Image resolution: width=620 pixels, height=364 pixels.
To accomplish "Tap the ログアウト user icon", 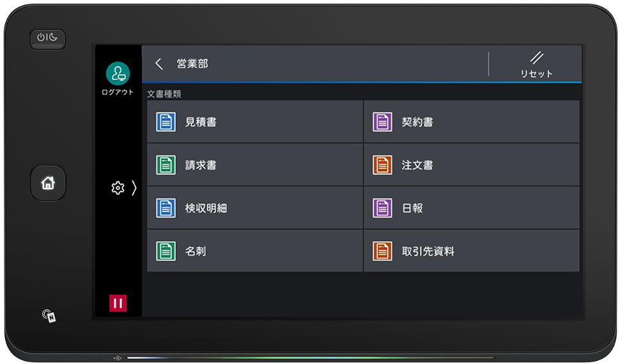I will pyautogui.click(x=118, y=73).
